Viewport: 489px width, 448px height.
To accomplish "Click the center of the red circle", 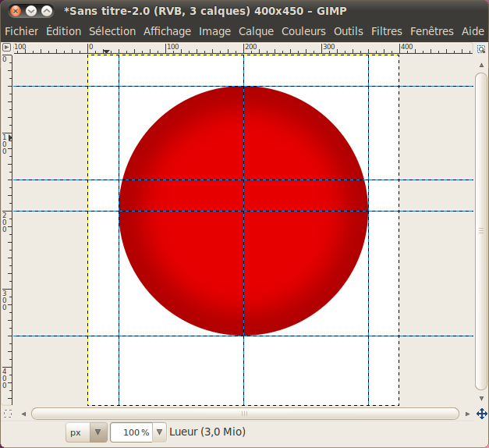I will (243, 211).
